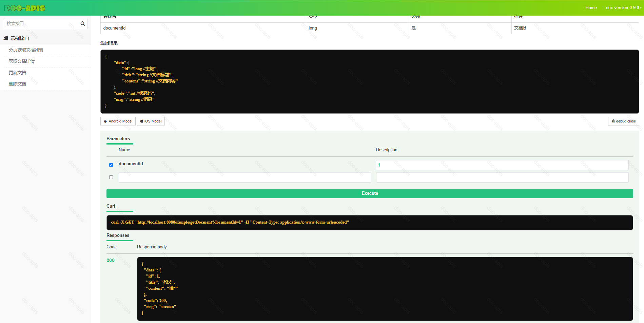The height and width of the screenshot is (323, 644).
Task: Click the curl command text
Action: click(x=230, y=222)
